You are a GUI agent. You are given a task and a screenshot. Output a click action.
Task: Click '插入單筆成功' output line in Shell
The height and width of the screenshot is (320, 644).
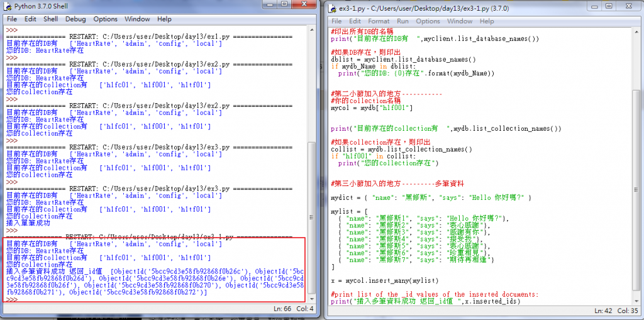point(28,223)
